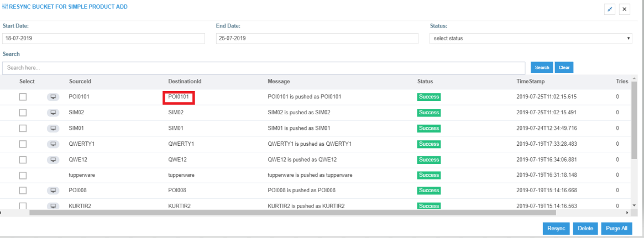
Task: Open the select status dropdown
Action: coord(531,39)
